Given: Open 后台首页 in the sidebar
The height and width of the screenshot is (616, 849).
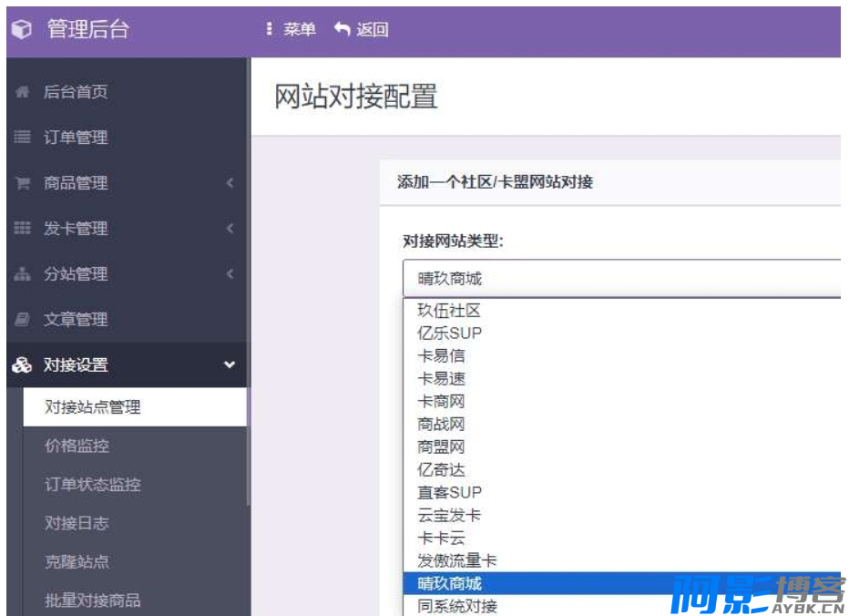Looking at the screenshot, I should (76, 91).
